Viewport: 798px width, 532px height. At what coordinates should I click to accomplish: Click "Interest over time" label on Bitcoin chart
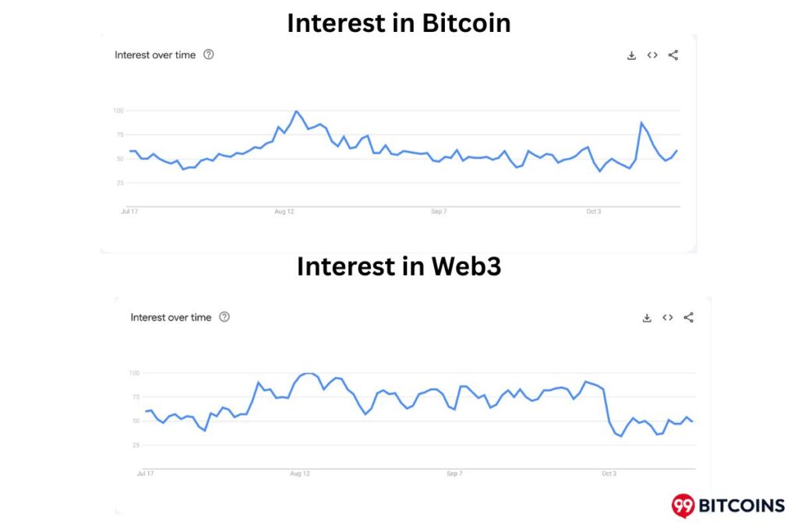[155, 55]
